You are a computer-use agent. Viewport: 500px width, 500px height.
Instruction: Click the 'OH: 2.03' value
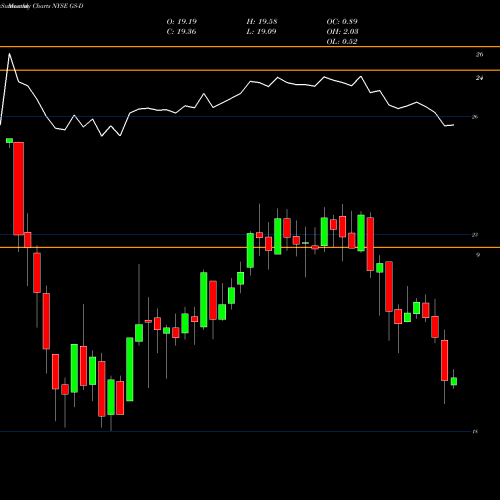click(342, 32)
